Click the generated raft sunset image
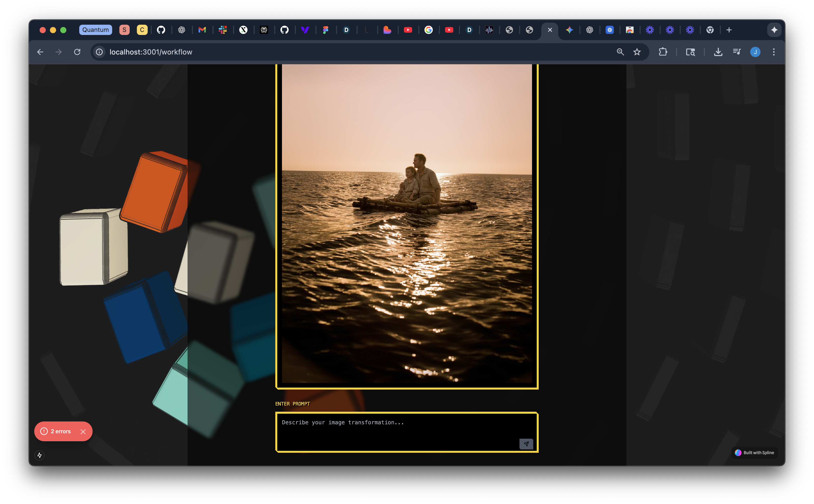This screenshot has height=504, width=814. coord(406,223)
